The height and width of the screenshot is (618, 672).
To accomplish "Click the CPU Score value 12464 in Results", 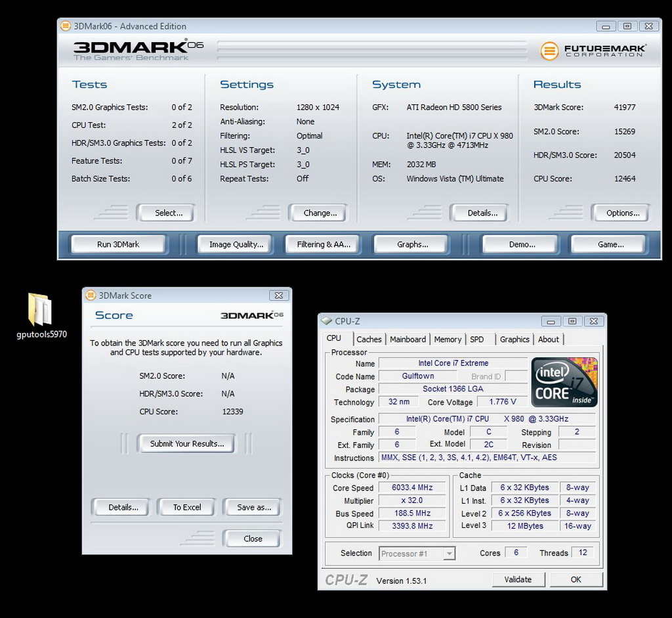I will [625, 179].
